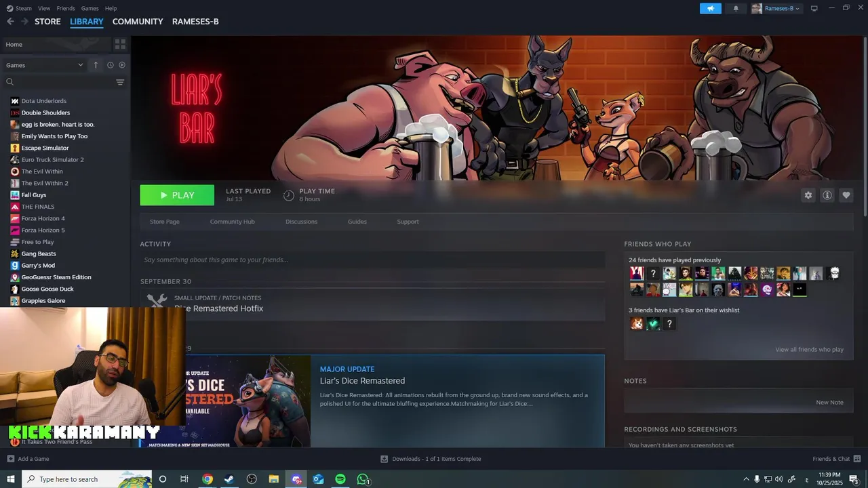
Task: Open the Community Hub link
Action: (233, 222)
